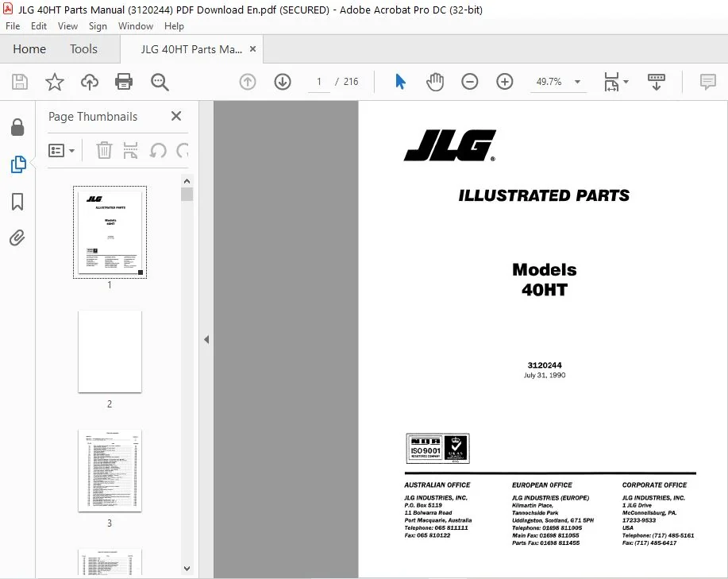Collapse the navigation pane with left arrow
Image resolution: width=728 pixels, height=579 pixels.
click(x=206, y=339)
